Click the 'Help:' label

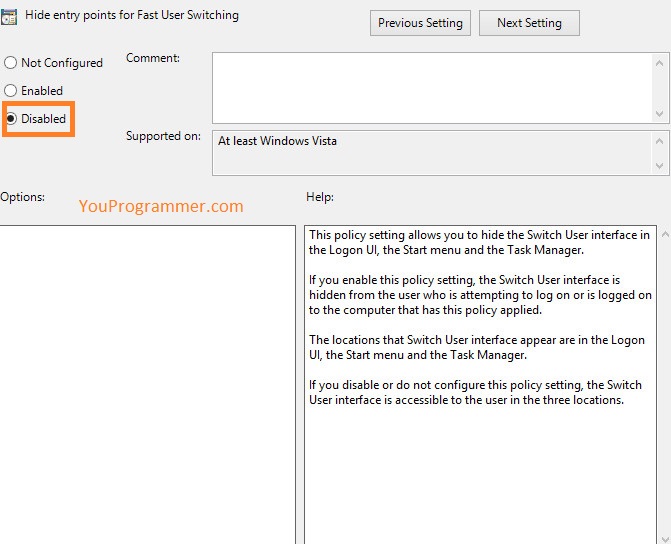point(320,197)
